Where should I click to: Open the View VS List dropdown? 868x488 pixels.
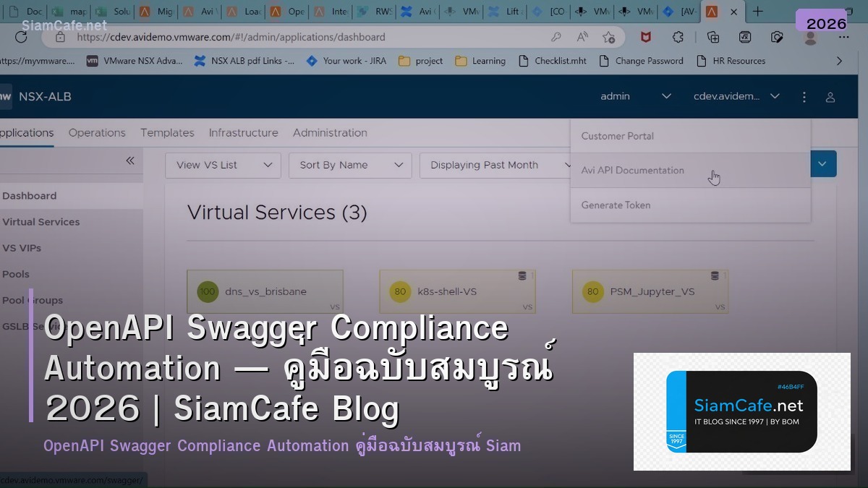(222, 165)
